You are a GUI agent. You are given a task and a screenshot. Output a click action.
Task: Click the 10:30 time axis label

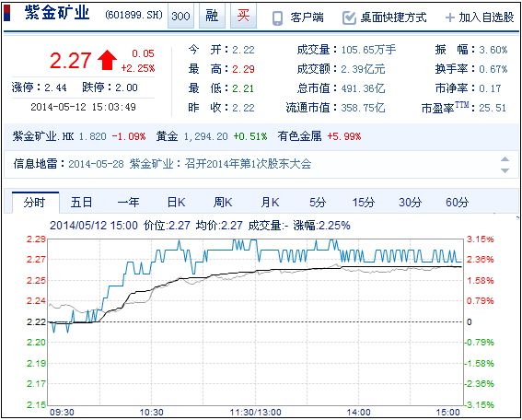click(x=151, y=413)
